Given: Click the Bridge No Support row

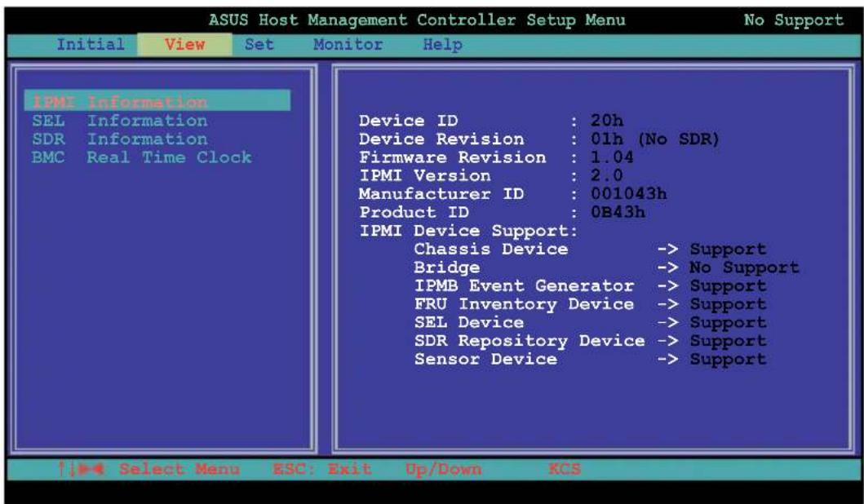Looking at the screenshot, I should tap(606, 267).
